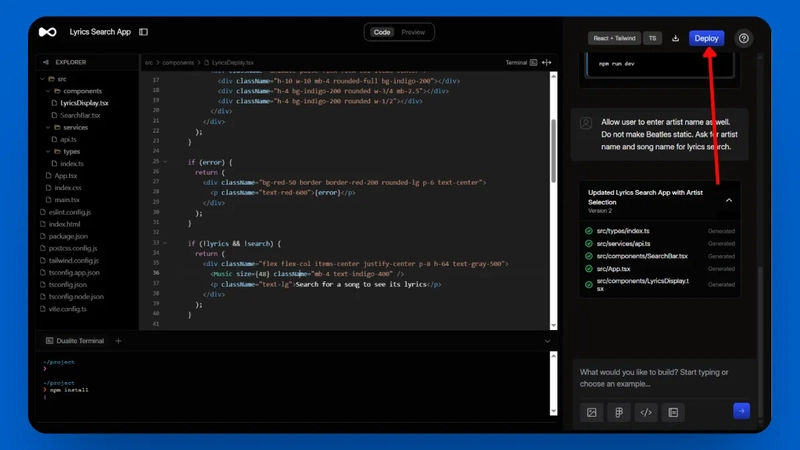
Task: Click terminal scrollbar down arrow
Action: point(553,411)
